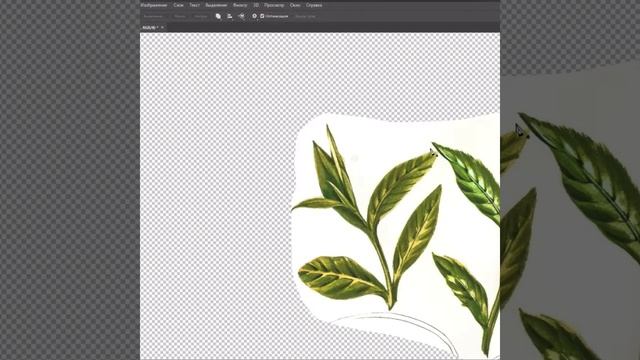Click the path anchor point at leaf tip
This screenshot has width=640, height=360.
(434, 154)
